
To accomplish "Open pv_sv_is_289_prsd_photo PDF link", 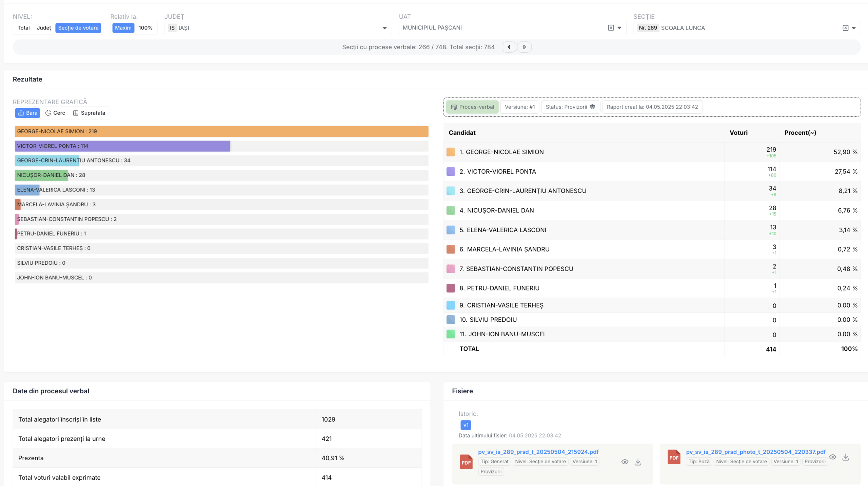I will [756, 452].
